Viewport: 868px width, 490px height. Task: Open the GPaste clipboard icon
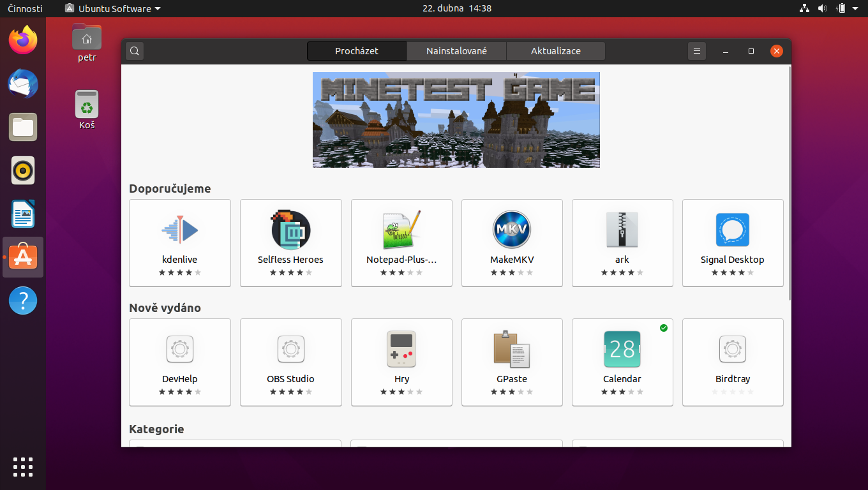[x=512, y=350]
